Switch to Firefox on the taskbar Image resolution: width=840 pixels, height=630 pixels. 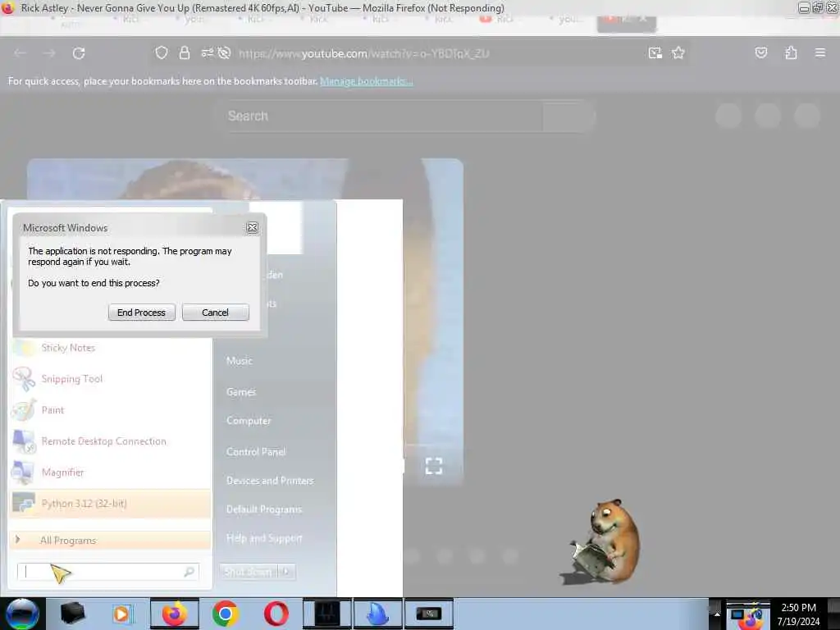[174, 614]
